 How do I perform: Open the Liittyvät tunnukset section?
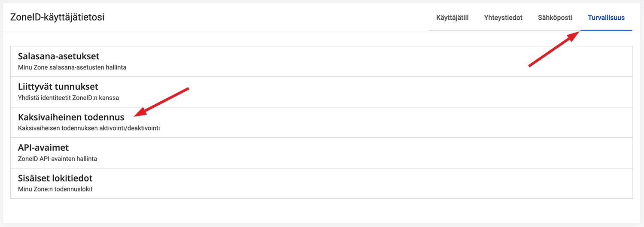coord(58,87)
